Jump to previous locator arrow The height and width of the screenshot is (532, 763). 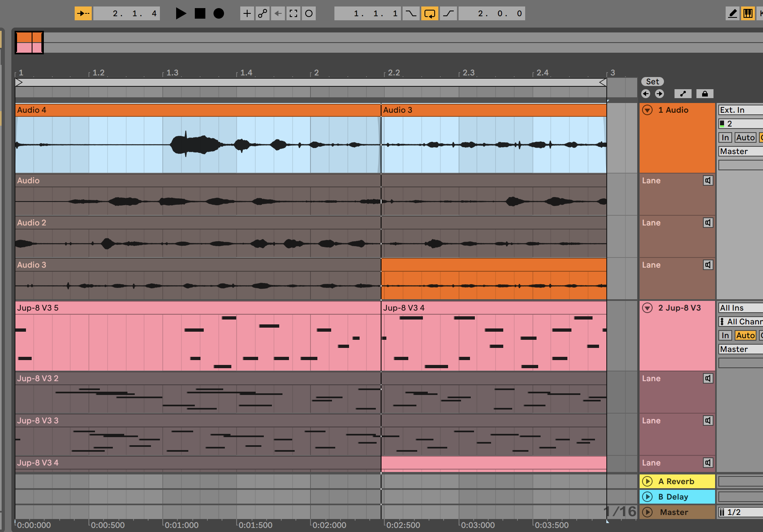tap(646, 94)
